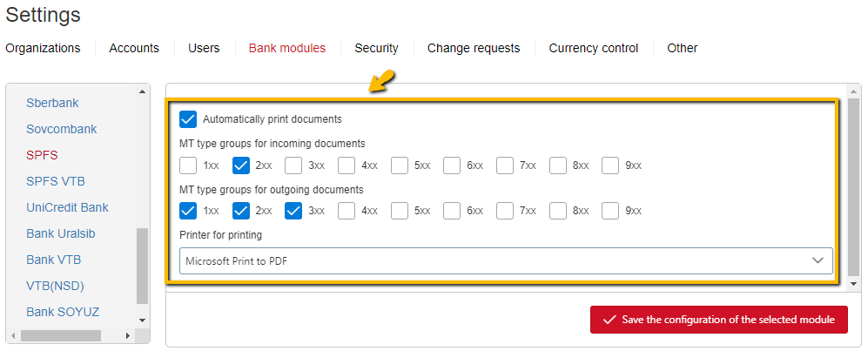The image size is (868, 351).
Task: Save the configuration of the selected module
Action: [718, 320]
